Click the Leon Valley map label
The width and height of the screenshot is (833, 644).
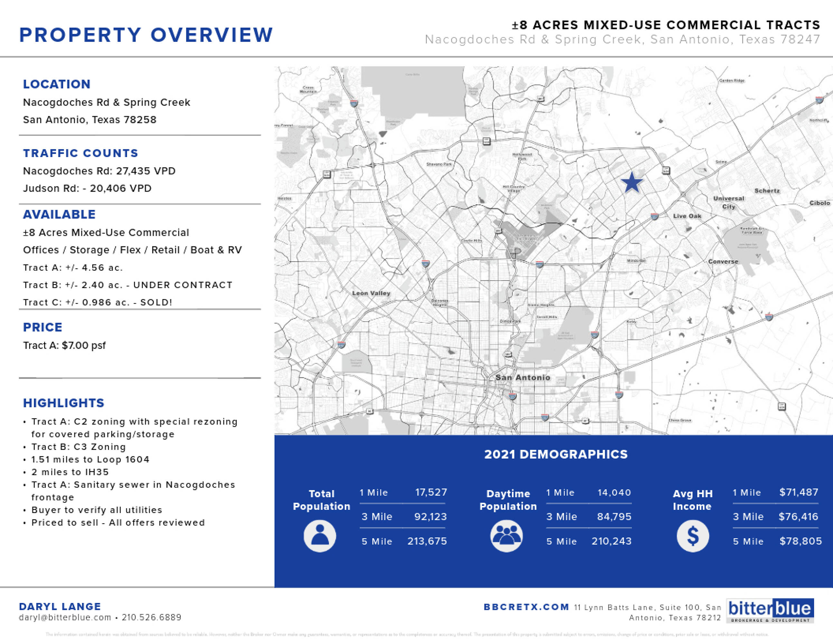[371, 293]
